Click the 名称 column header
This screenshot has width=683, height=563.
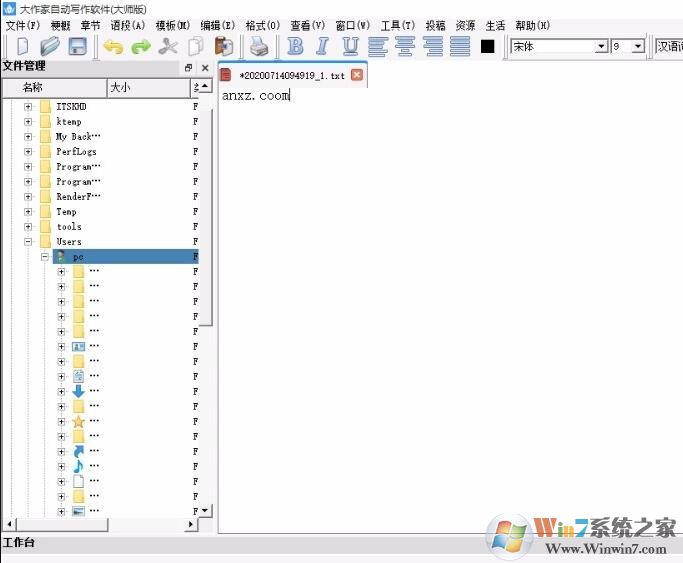(x=33, y=88)
